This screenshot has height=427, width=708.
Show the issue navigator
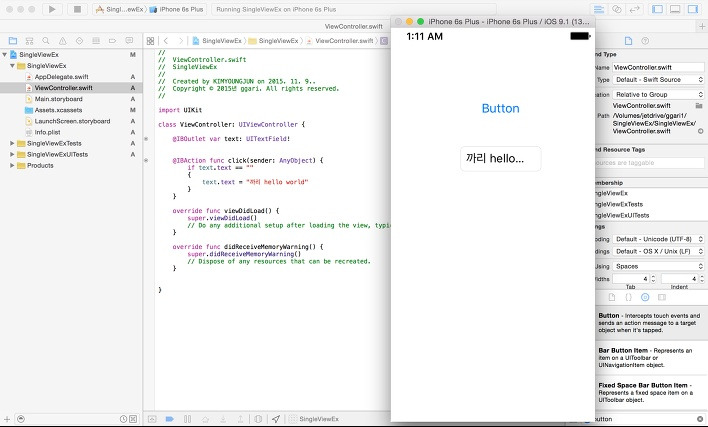[62, 41]
